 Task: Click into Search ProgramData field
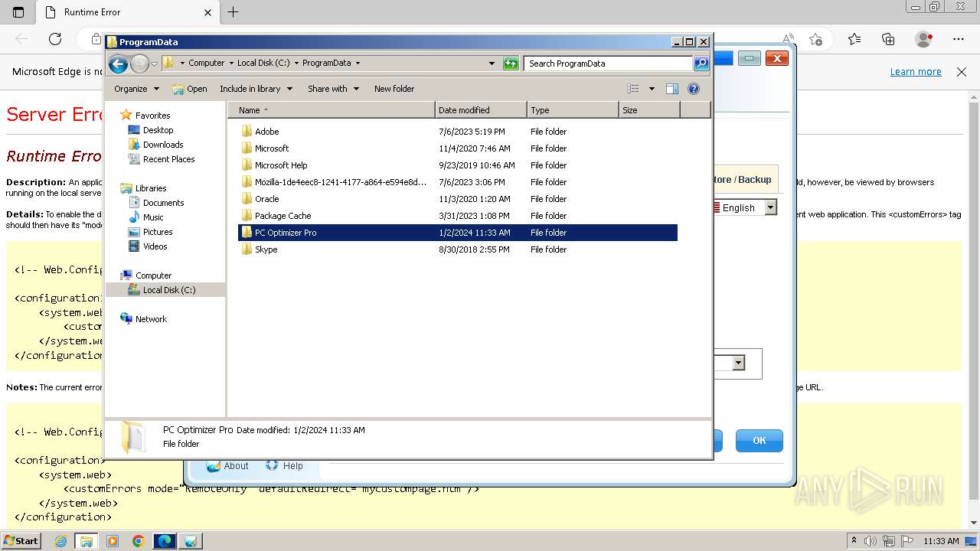[x=609, y=64]
